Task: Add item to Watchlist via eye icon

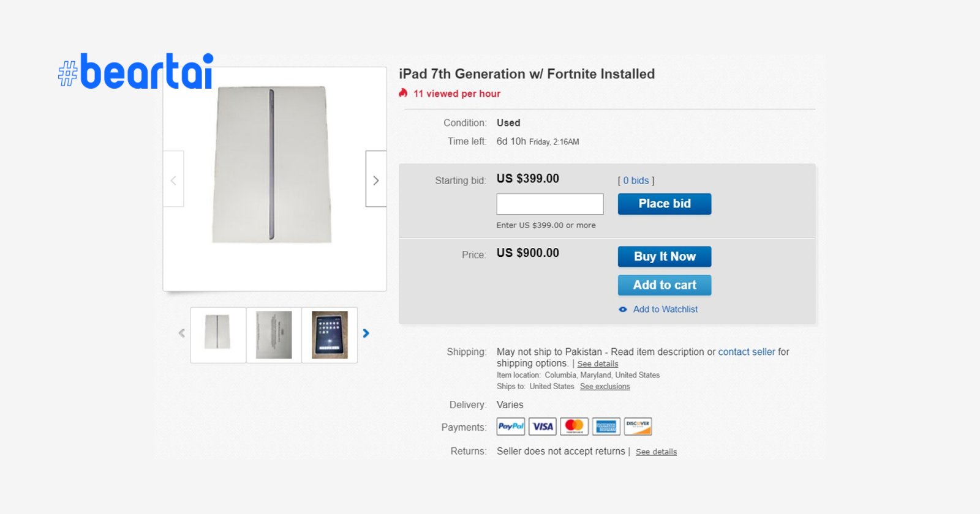Action: (x=623, y=310)
